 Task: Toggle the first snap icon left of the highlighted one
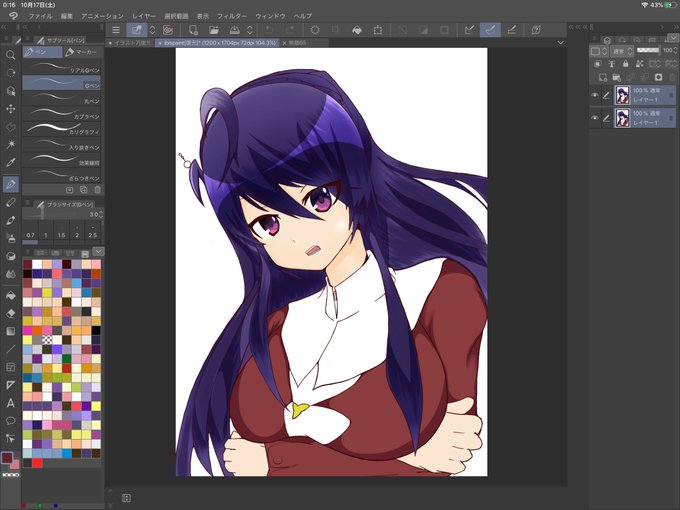pyautogui.click(x=469, y=30)
